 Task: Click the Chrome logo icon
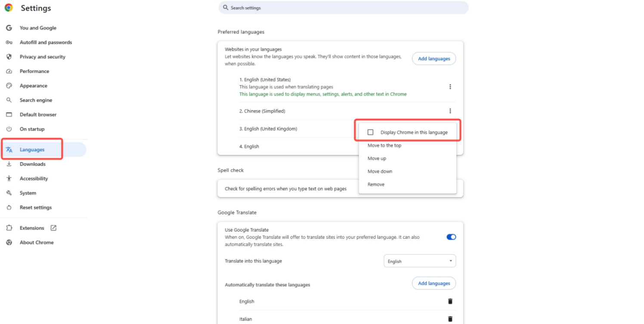point(9,8)
